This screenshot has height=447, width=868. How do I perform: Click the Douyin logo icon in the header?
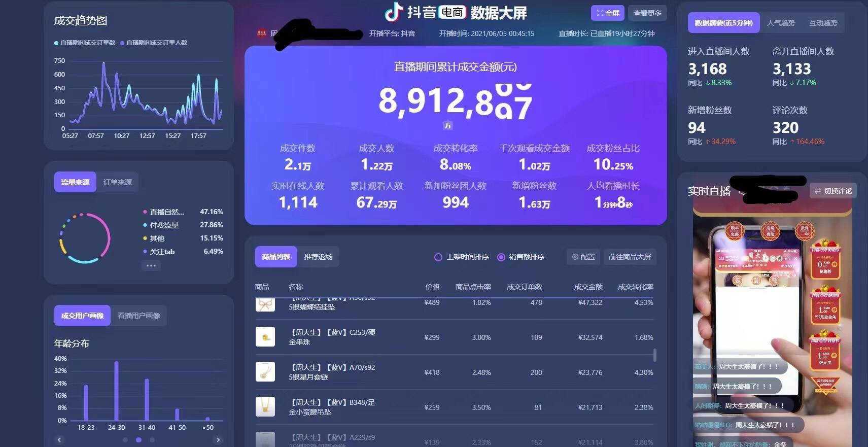pos(394,12)
